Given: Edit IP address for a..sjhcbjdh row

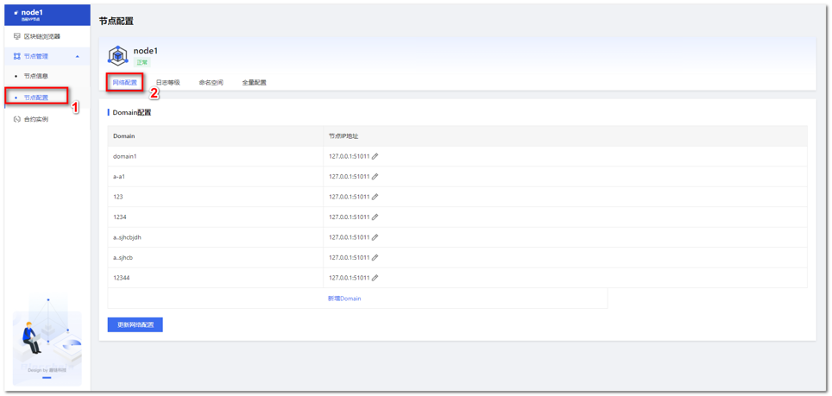Looking at the screenshot, I should click(x=375, y=237).
